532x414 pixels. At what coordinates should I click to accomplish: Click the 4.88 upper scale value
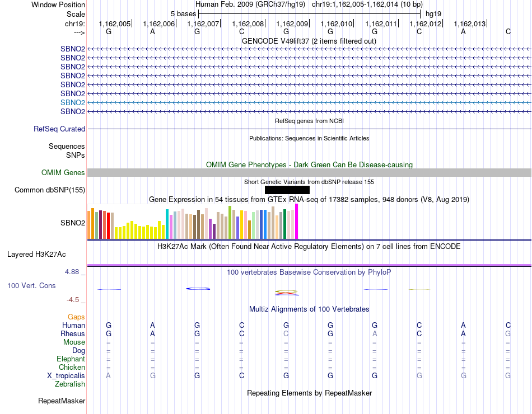click(x=72, y=271)
